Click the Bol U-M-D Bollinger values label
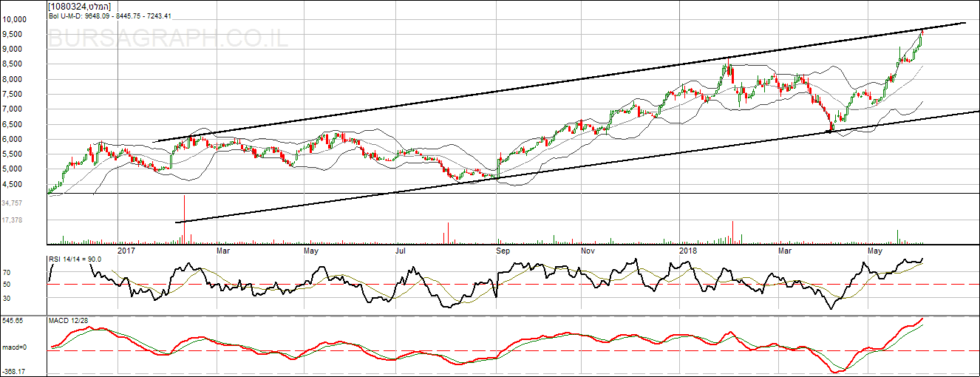The height and width of the screenshot is (377, 980). tap(110, 15)
